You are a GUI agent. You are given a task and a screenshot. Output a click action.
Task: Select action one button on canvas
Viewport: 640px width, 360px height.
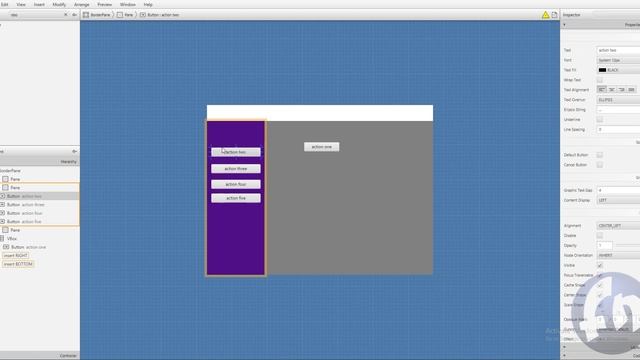point(322,147)
